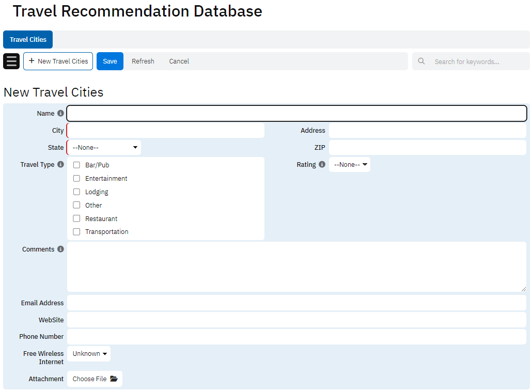Image resolution: width=532 pixels, height=392 pixels.
Task: Open the State dropdown
Action: point(104,147)
